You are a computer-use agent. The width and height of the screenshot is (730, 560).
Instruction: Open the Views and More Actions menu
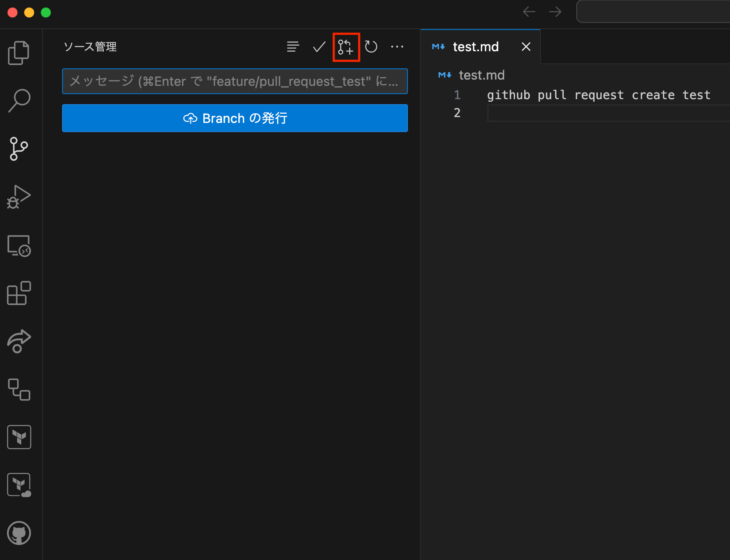point(397,47)
